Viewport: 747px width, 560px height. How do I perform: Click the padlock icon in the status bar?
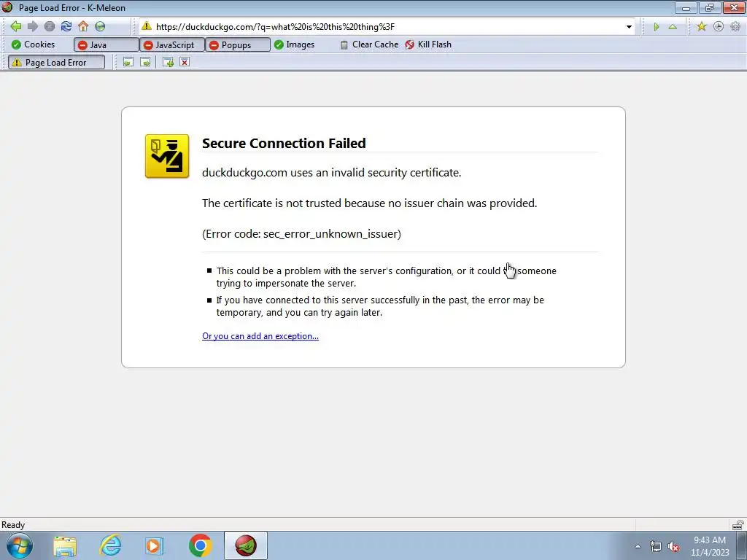(x=738, y=525)
